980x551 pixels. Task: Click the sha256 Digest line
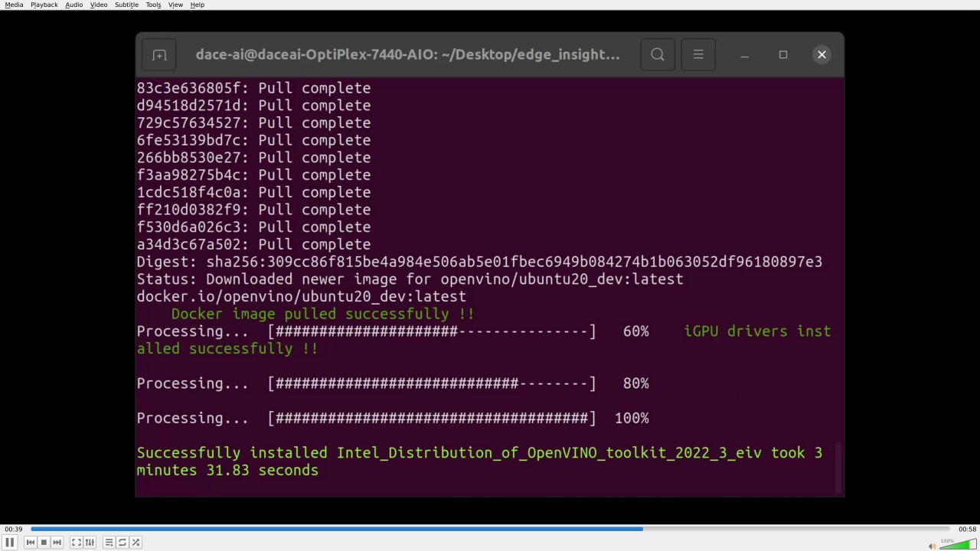pos(479,262)
